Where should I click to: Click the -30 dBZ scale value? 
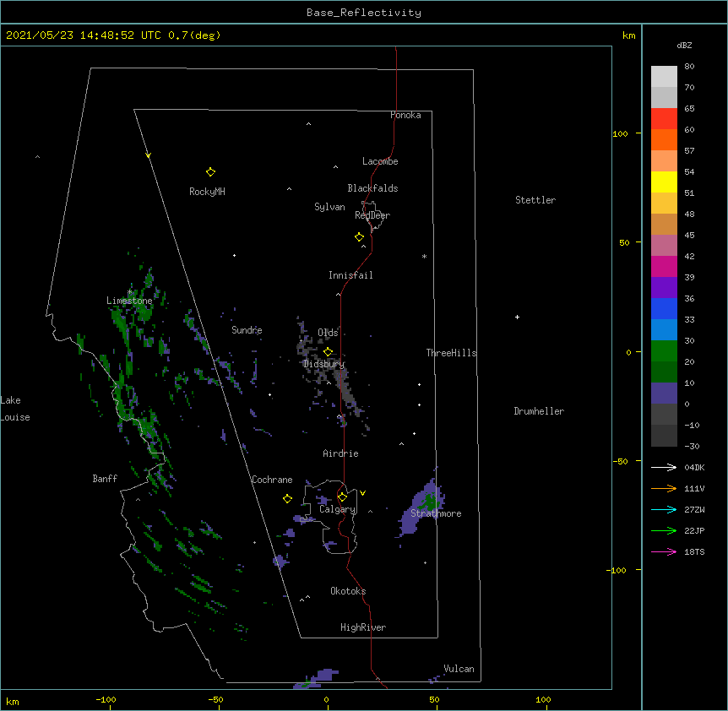(x=692, y=446)
